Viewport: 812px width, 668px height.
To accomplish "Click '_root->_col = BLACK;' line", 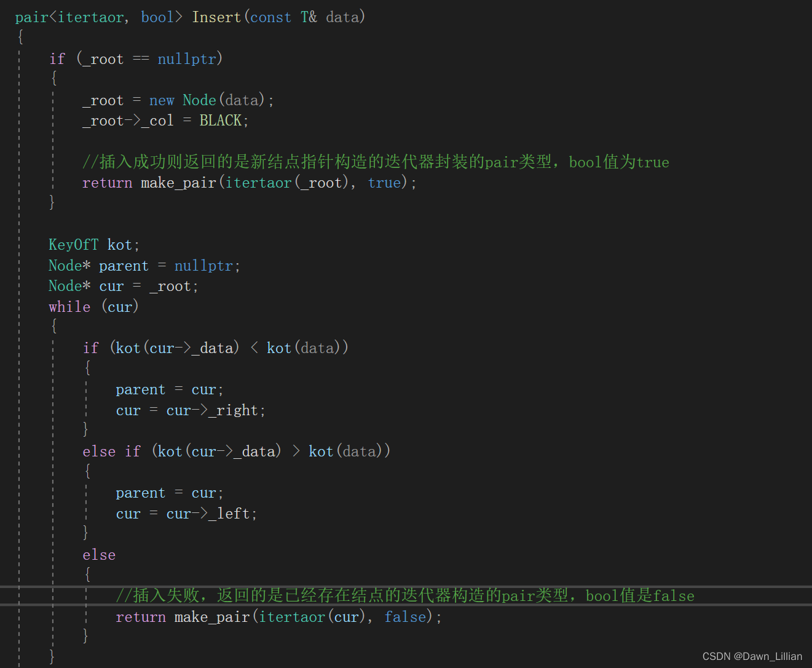I will 165,121.
